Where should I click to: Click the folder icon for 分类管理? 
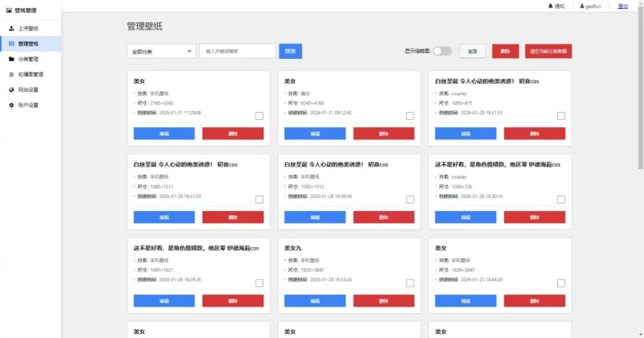[10, 59]
